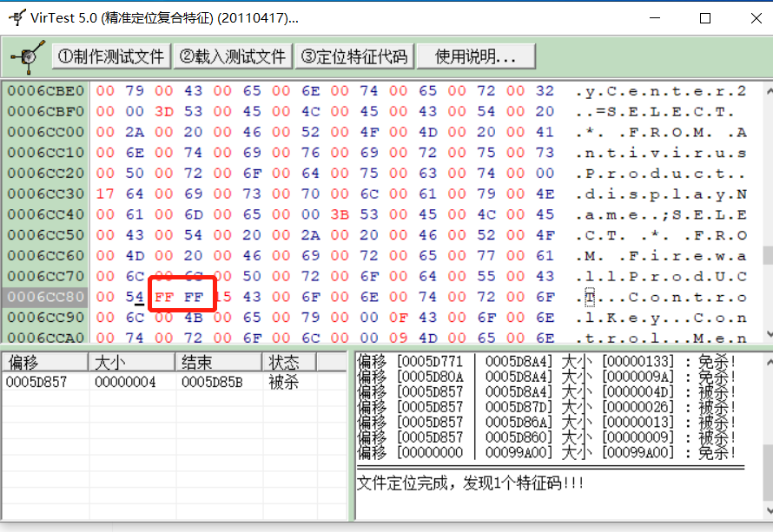The width and height of the screenshot is (773, 532).
Task: Click hex view scrollbar up arrow
Action: pyautogui.click(x=769, y=90)
